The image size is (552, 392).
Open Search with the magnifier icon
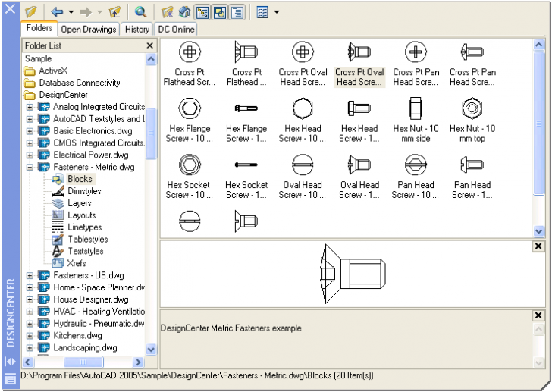140,12
